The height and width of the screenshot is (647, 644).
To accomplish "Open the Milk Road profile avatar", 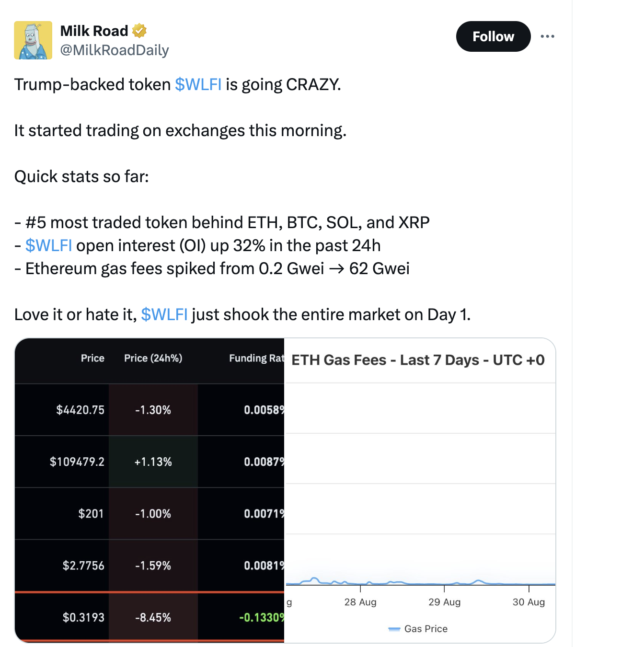I will pos(33,40).
